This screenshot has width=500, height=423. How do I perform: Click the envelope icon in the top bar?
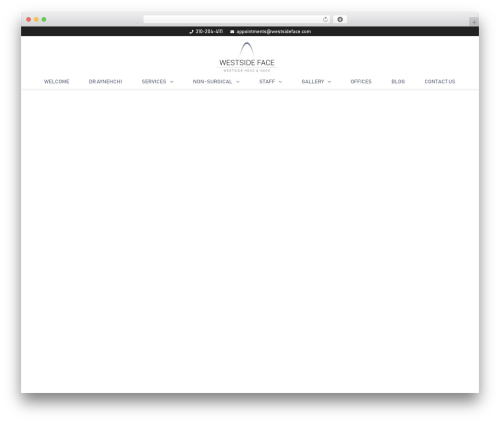232,32
